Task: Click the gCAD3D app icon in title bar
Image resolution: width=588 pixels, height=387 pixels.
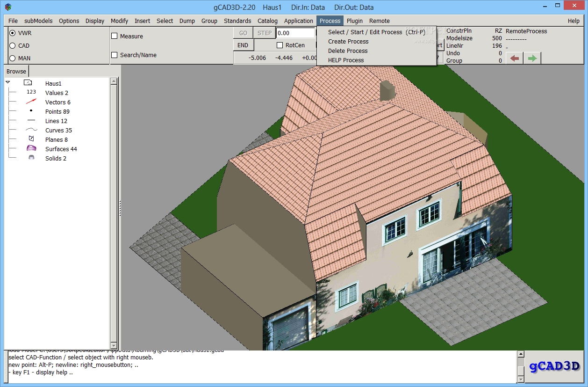Action: click(8, 7)
